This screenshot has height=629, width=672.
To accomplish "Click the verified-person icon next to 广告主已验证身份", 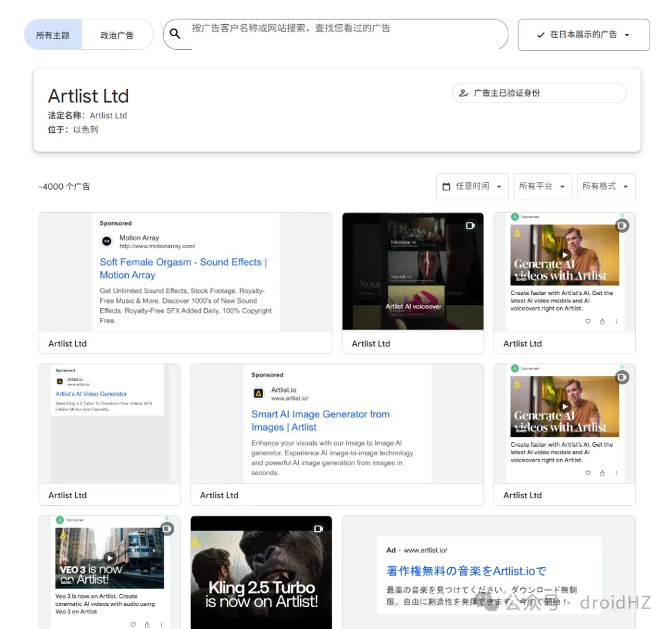I will tap(463, 93).
